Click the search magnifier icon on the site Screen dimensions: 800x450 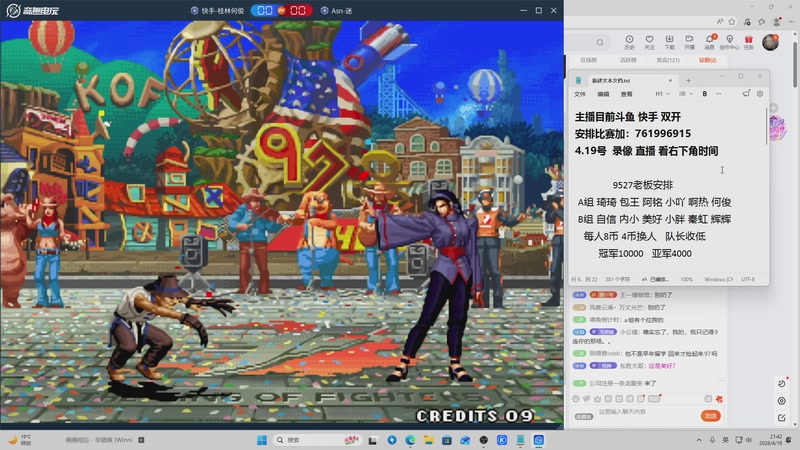(600, 42)
